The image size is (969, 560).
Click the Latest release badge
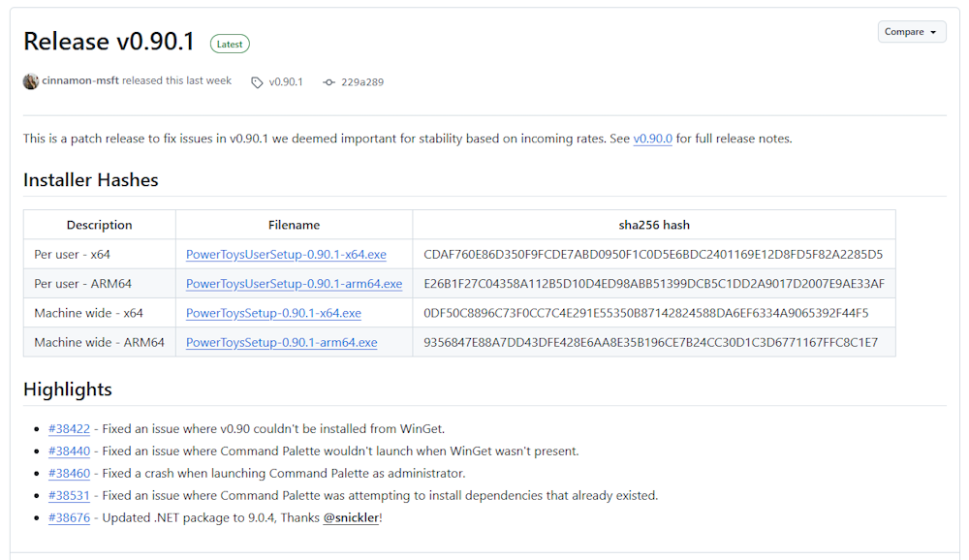pyautogui.click(x=230, y=44)
